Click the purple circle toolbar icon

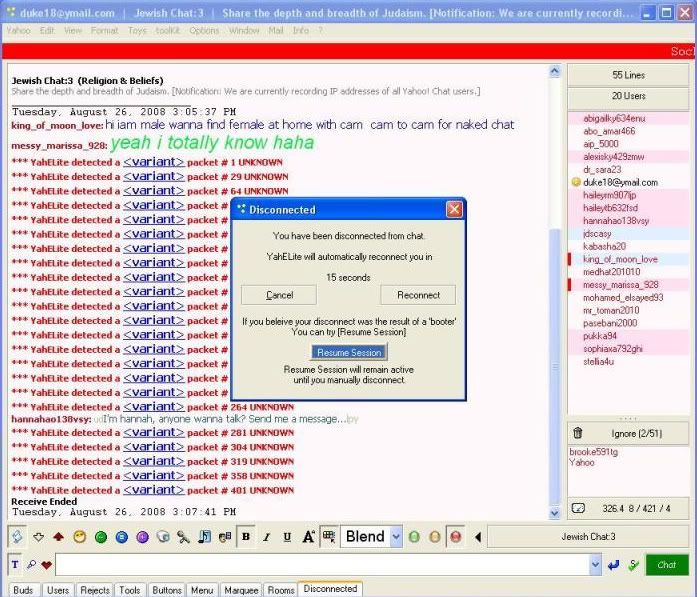[142, 537]
